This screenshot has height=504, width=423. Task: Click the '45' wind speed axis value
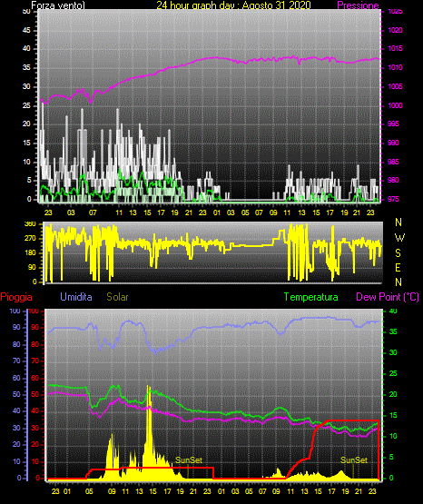point(26,30)
